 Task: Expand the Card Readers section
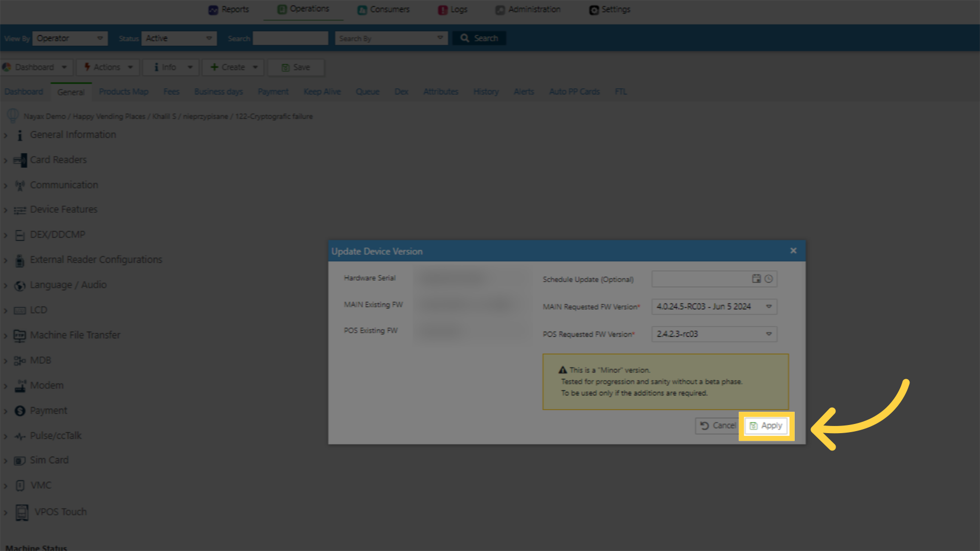[x=6, y=160]
